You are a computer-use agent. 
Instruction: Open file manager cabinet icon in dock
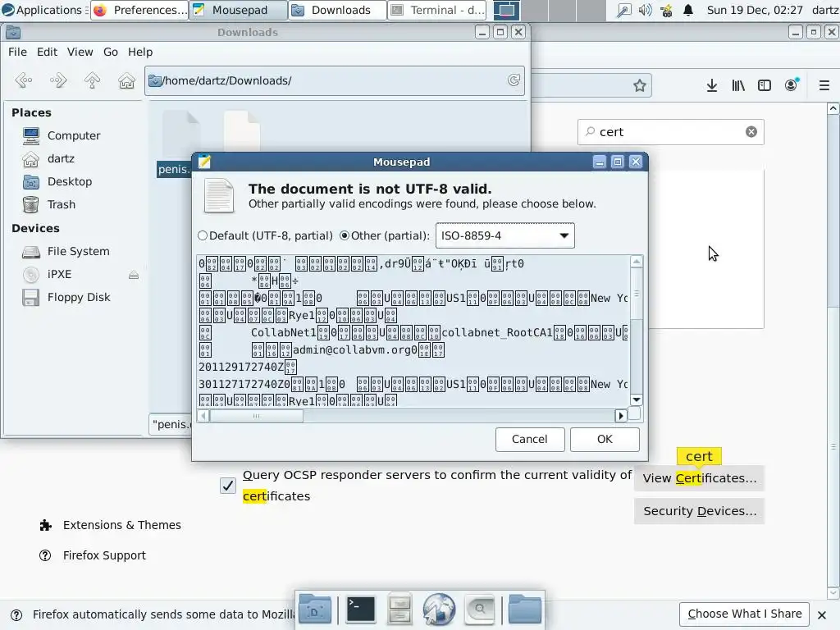point(399,609)
